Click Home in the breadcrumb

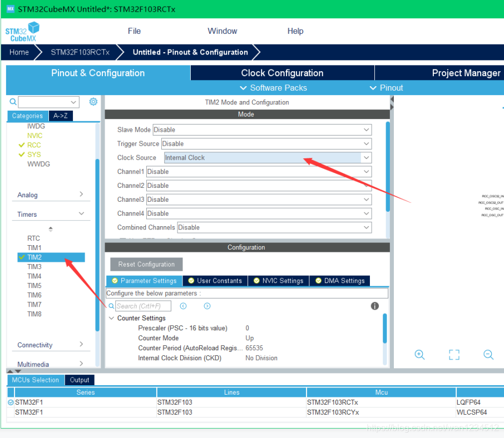(19, 52)
